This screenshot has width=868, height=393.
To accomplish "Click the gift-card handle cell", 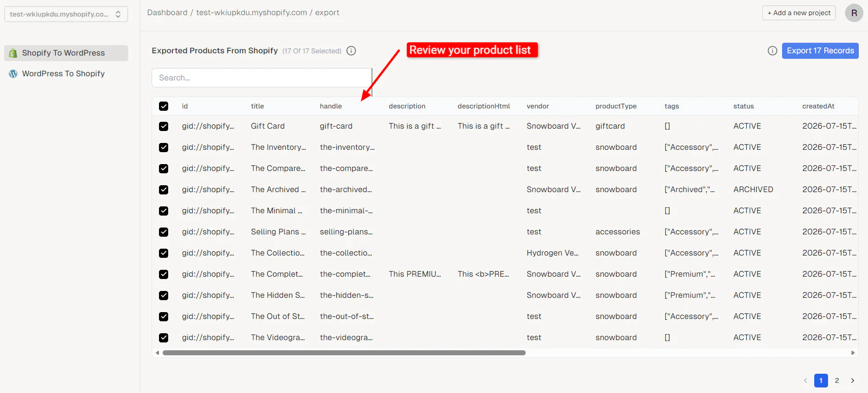I will click(336, 126).
